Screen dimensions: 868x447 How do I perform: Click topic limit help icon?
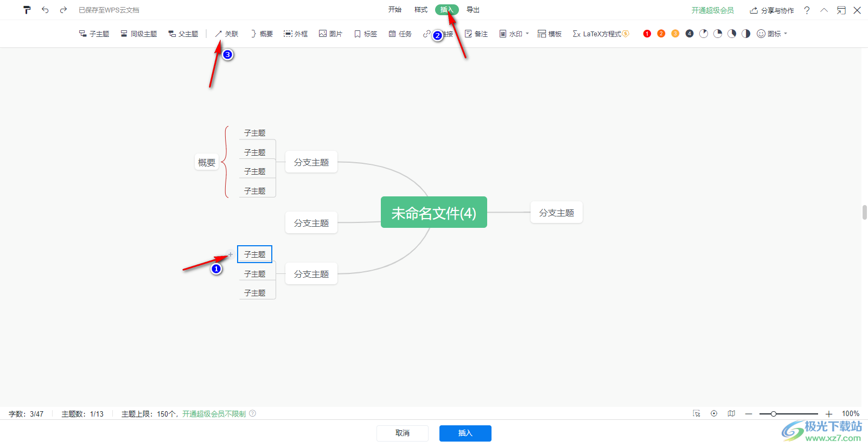pos(253,413)
